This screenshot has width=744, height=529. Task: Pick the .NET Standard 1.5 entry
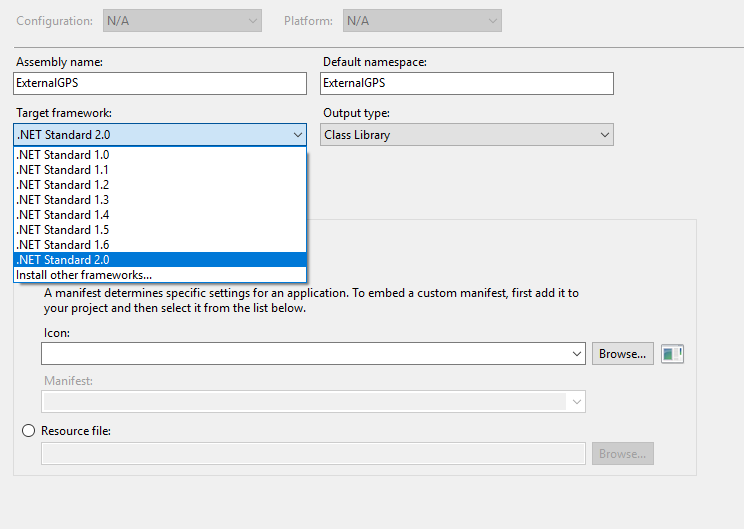[x=62, y=230]
